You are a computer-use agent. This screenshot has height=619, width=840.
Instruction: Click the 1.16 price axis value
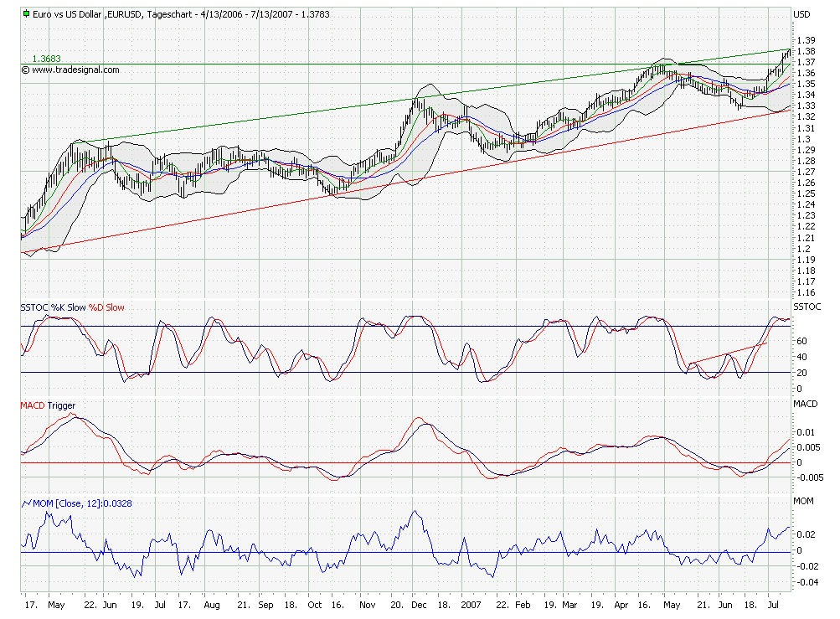[806, 292]
